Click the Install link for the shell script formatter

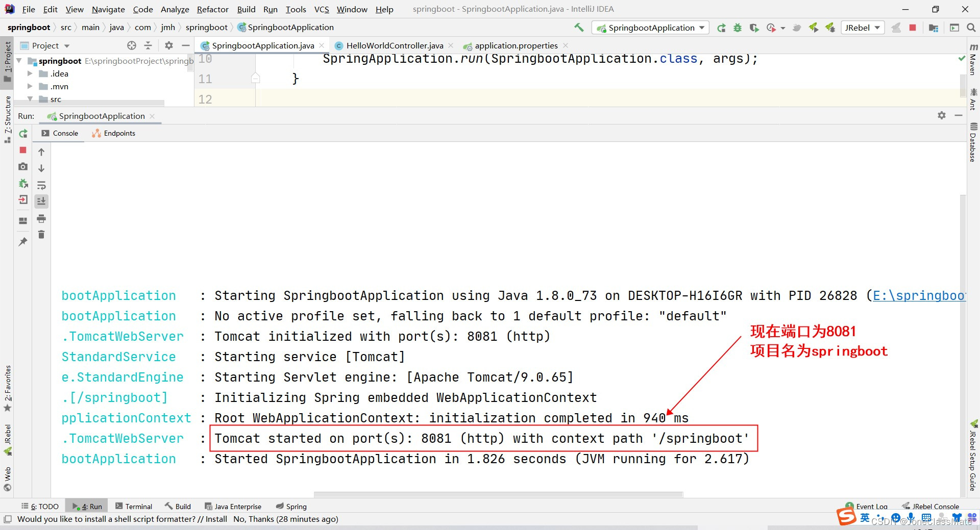(216, 519)
